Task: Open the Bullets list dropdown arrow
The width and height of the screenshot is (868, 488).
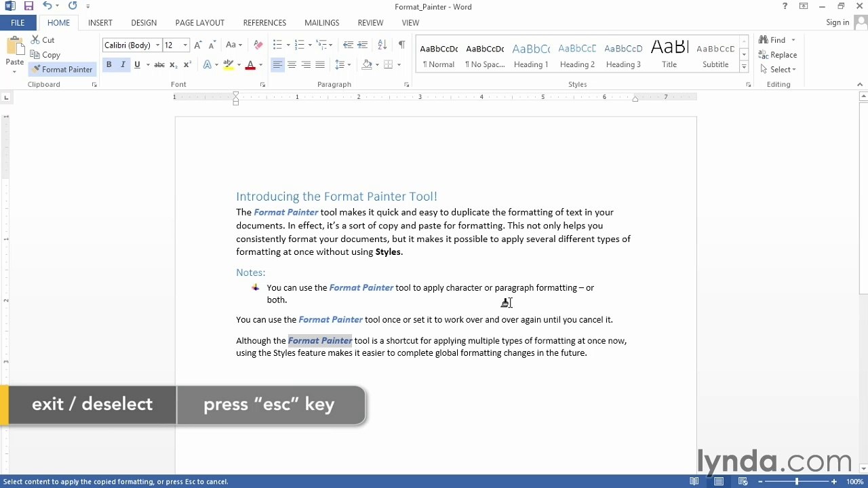Action: (288, 45)
